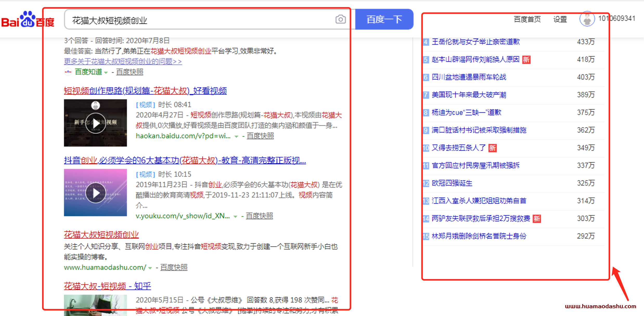Open hot topic 王岳伦就与女子举止亲密道歉
This screenshot has width=644, height=316.
click(x=476, y=42)
